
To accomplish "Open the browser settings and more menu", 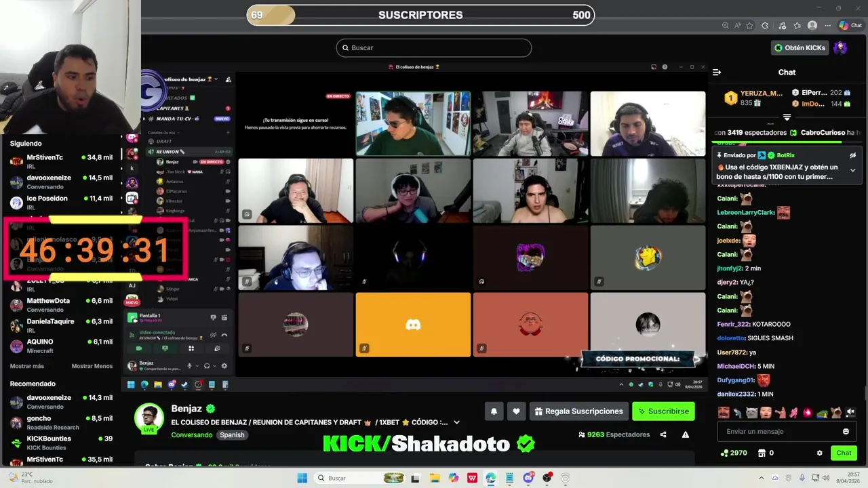I will click(828, 26).
